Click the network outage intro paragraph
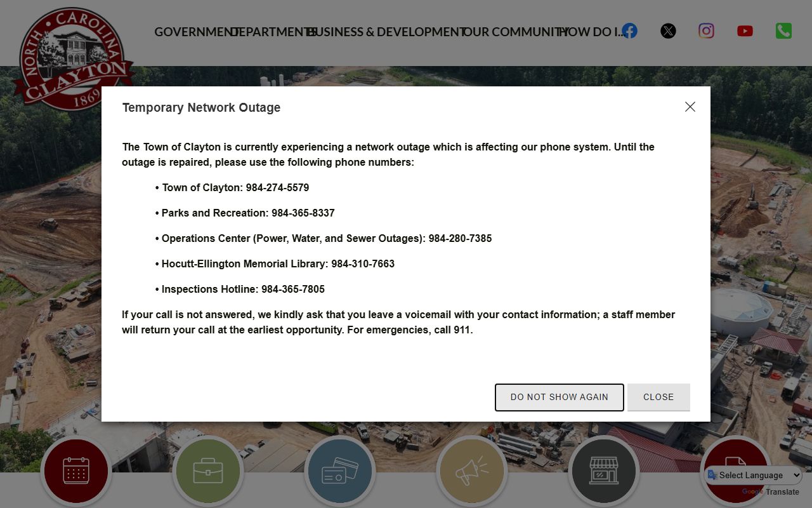The height and width of the screenshot is (508, 812). pos(388,154)
